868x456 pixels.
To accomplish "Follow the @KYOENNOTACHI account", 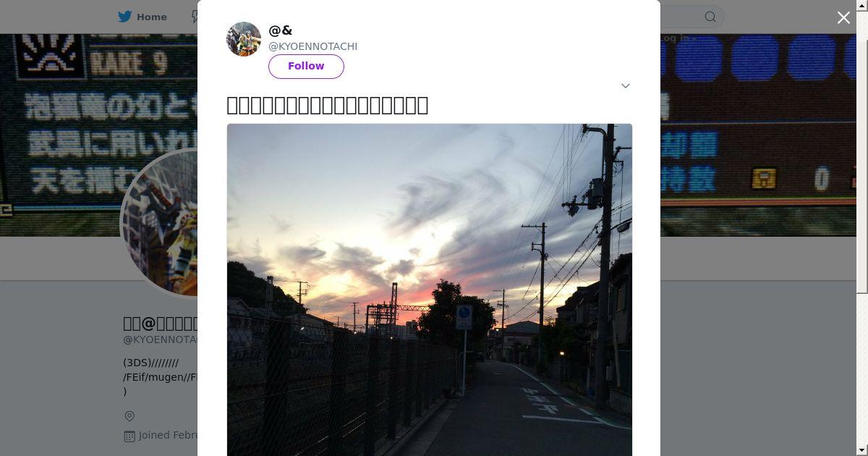I will [306, 66].
